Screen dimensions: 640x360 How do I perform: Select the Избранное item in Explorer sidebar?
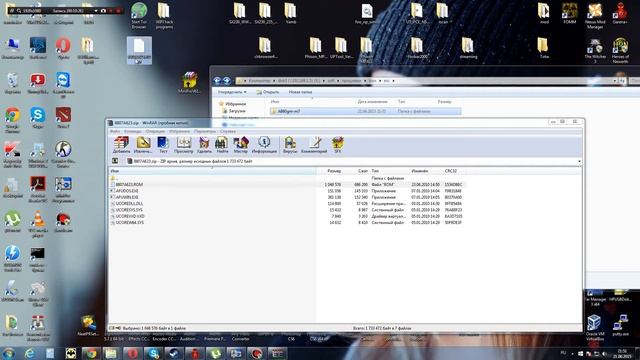point(233,104)
